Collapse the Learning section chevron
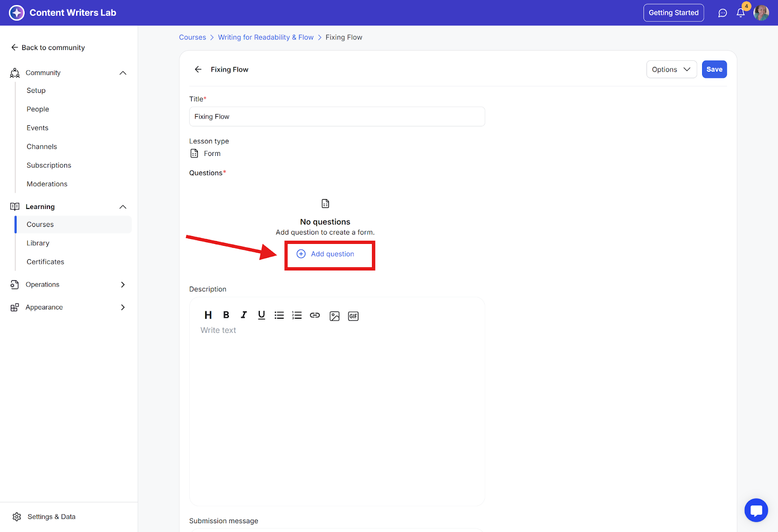 pyautogui.click(x=123, y=207)
